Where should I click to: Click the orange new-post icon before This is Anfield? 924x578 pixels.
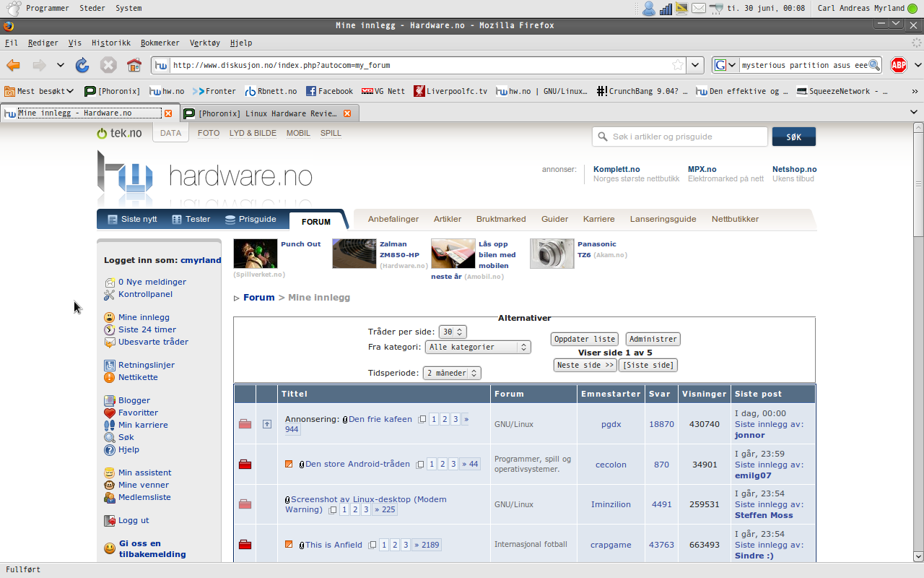pos(289,545)
